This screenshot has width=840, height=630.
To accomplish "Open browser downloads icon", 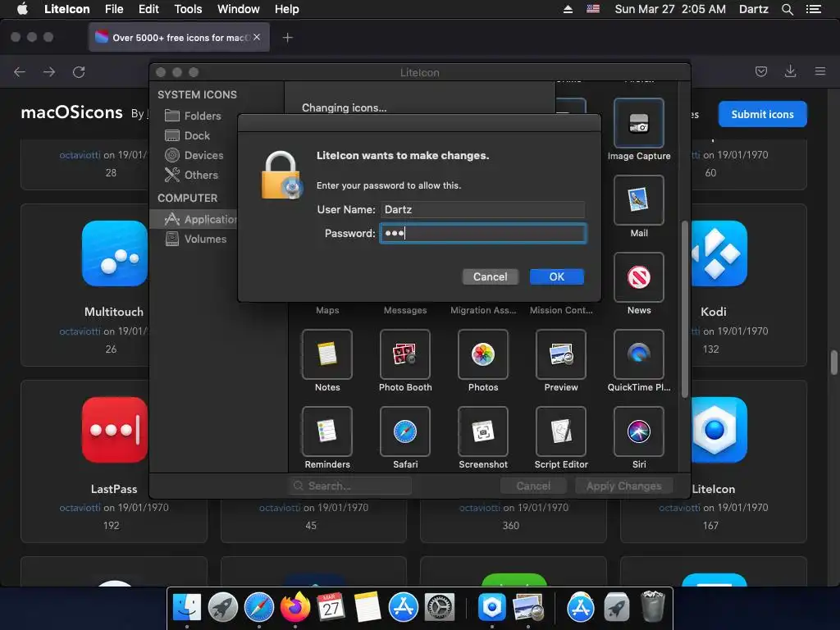I will tap(790, 71).
